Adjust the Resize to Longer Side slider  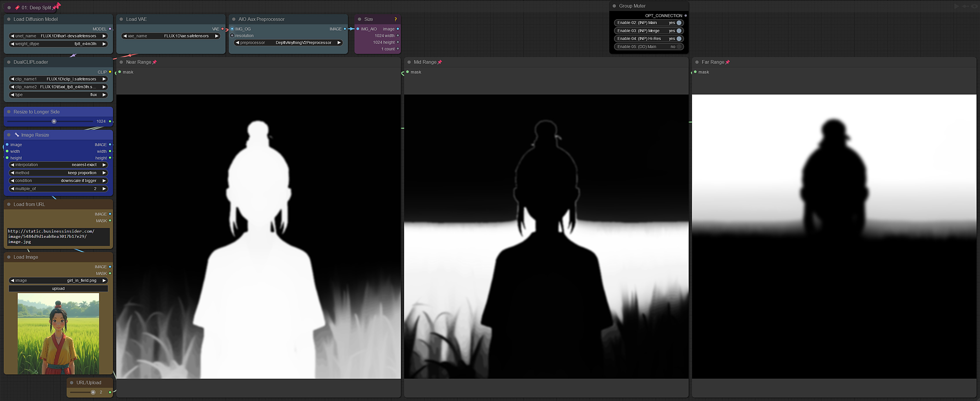click(54, 122)
